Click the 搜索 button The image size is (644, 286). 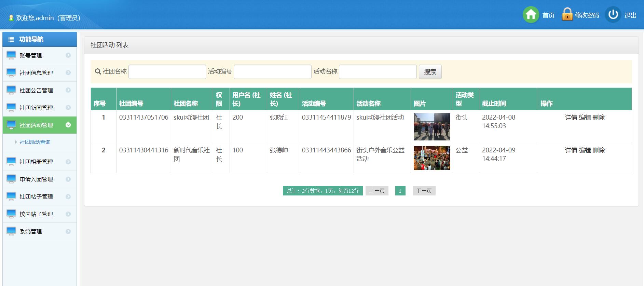click(430, 72)
